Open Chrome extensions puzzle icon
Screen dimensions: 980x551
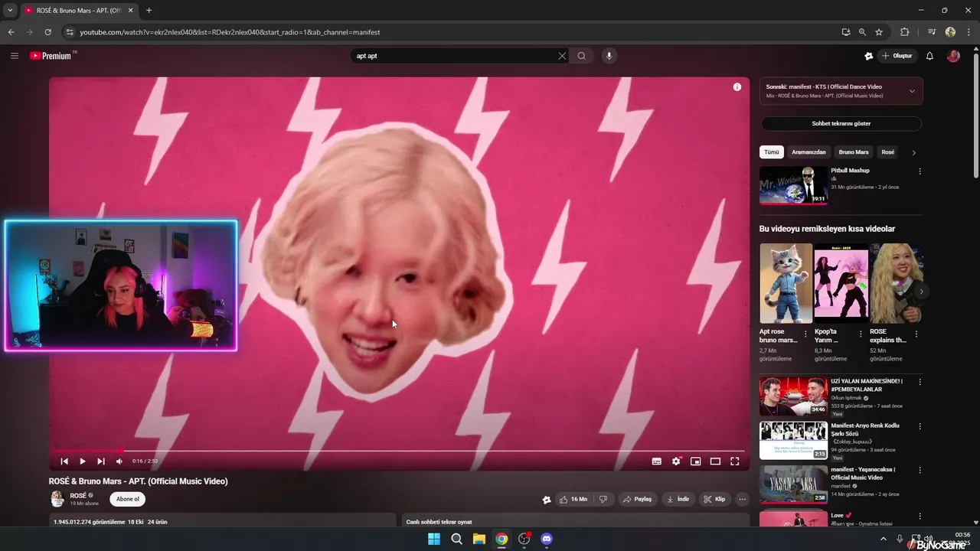click(x=904, y=32)
